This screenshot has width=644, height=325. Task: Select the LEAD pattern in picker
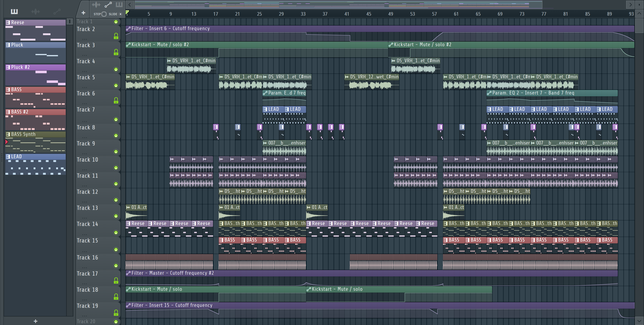36,164
